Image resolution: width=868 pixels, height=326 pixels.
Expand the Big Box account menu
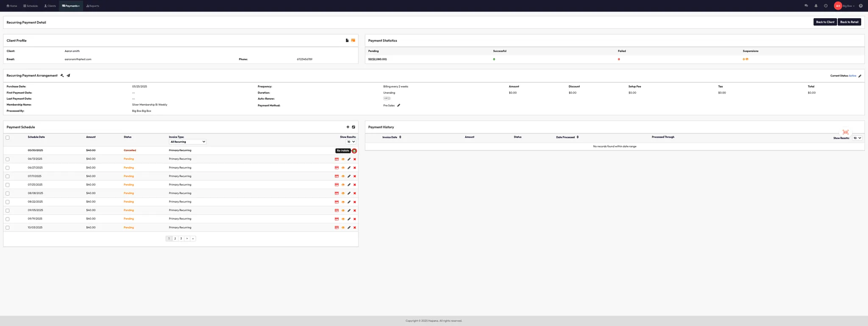[x=848, y=6]
